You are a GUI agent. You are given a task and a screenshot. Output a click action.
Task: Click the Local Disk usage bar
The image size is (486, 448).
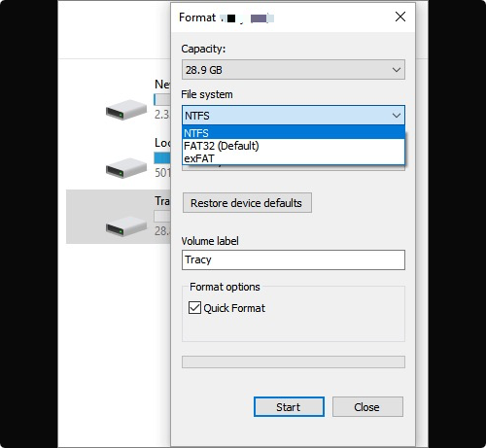(x=162, y=157)
